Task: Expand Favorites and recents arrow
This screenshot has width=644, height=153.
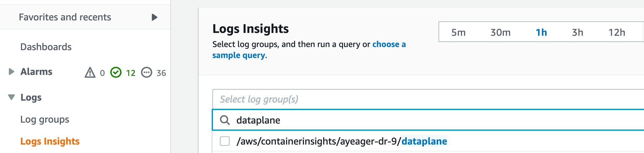Action: tap(154, 17)
